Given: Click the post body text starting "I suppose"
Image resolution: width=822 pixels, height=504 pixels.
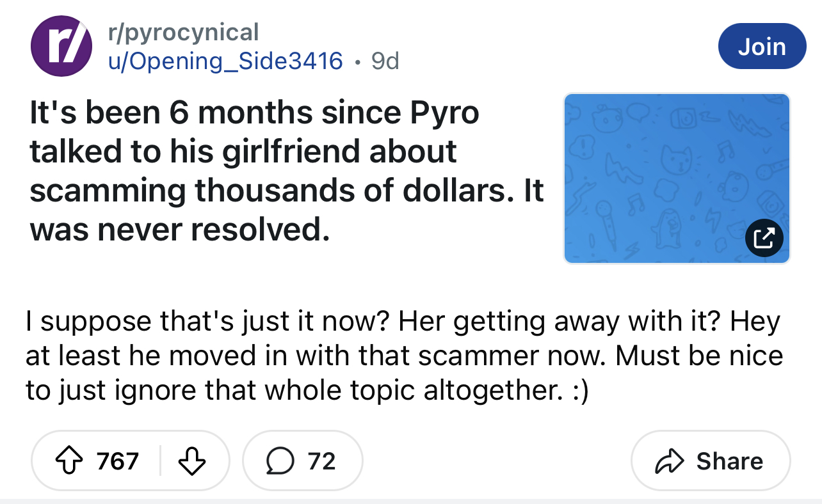Looking at the screenshot, I should (403, 355).
